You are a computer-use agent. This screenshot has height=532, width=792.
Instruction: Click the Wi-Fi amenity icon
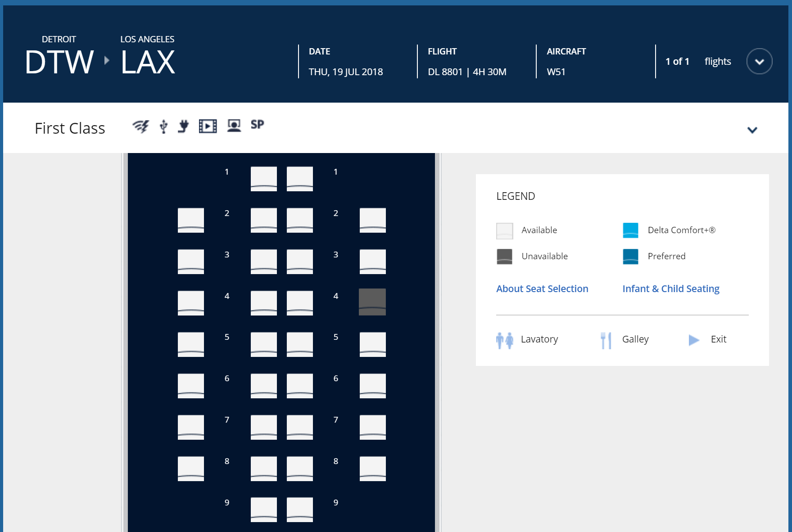coord(140,126)
